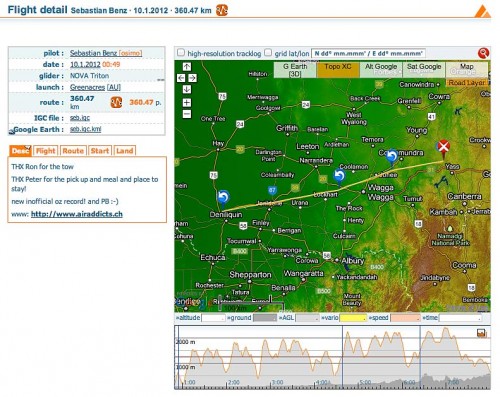Click the [osimo] link after pilot name

tap(130, 53)
